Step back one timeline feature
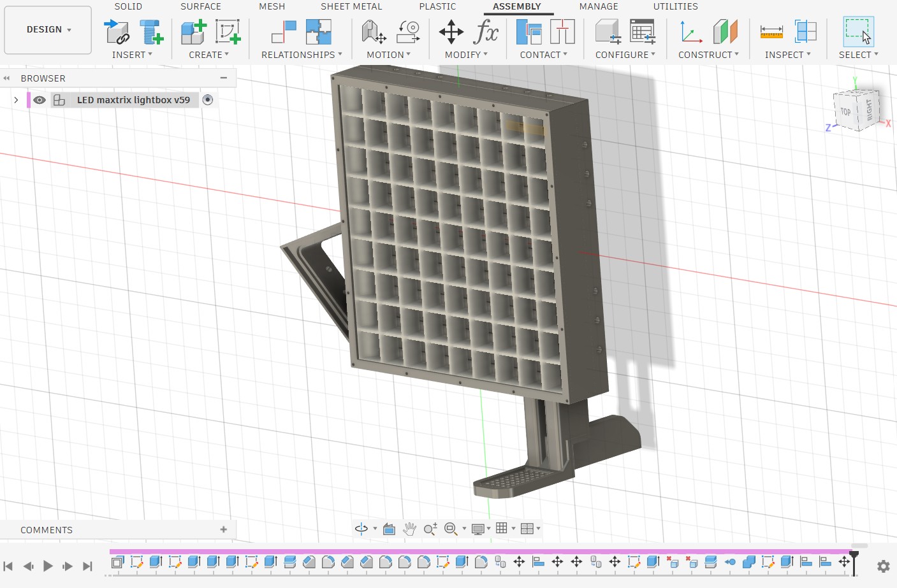This screenshot has width=897, height=588. (28, 566)
